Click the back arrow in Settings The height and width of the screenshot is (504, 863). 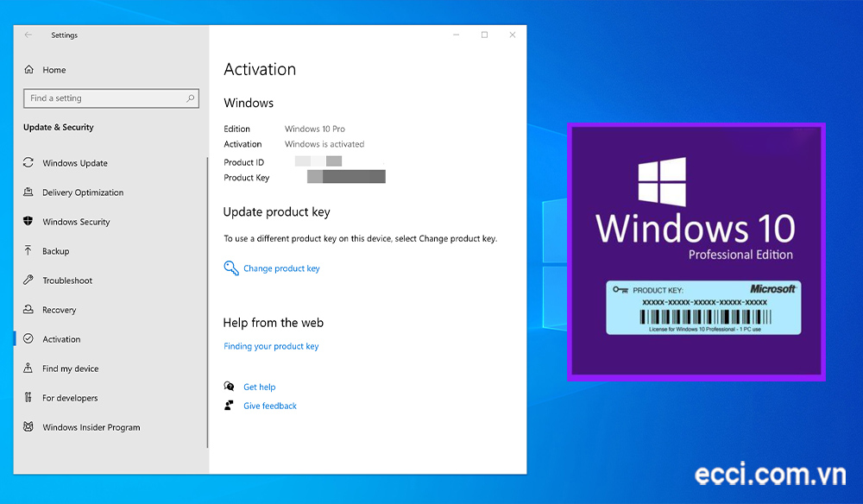tap(27, 35)
